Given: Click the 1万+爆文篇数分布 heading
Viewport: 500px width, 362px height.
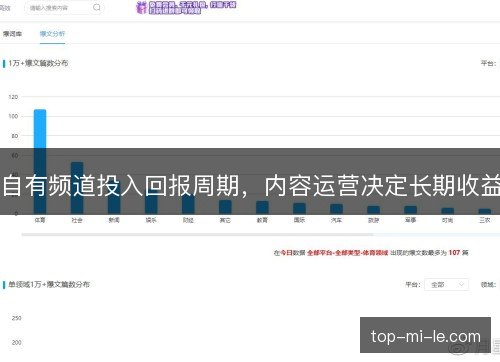Looking at the screenshot, I should coord(38,63).
